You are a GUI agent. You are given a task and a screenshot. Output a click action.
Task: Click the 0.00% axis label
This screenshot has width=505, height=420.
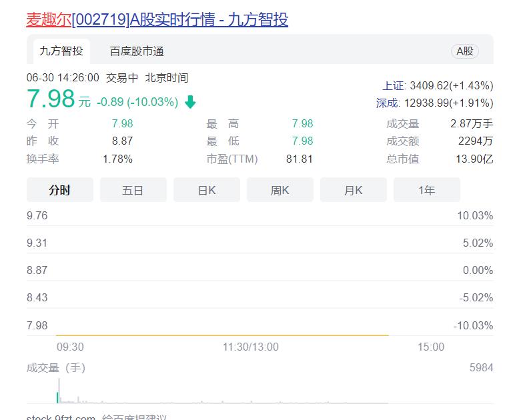[478, 271]
